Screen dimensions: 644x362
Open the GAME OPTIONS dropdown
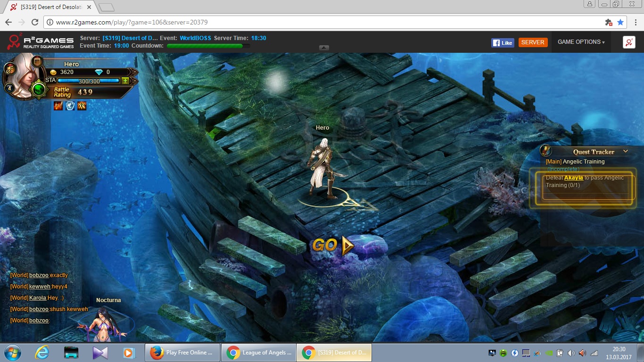point(581,42)
